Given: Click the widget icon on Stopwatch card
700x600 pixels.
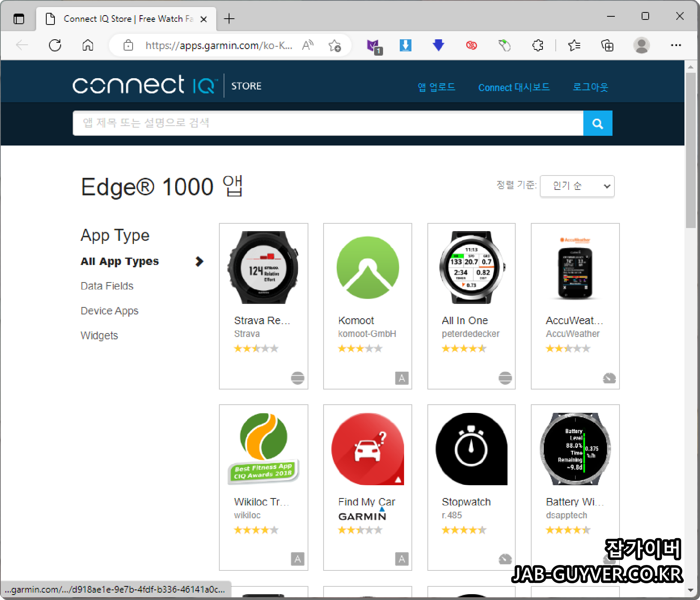Looking at the screenshot, I should point(505,559).
